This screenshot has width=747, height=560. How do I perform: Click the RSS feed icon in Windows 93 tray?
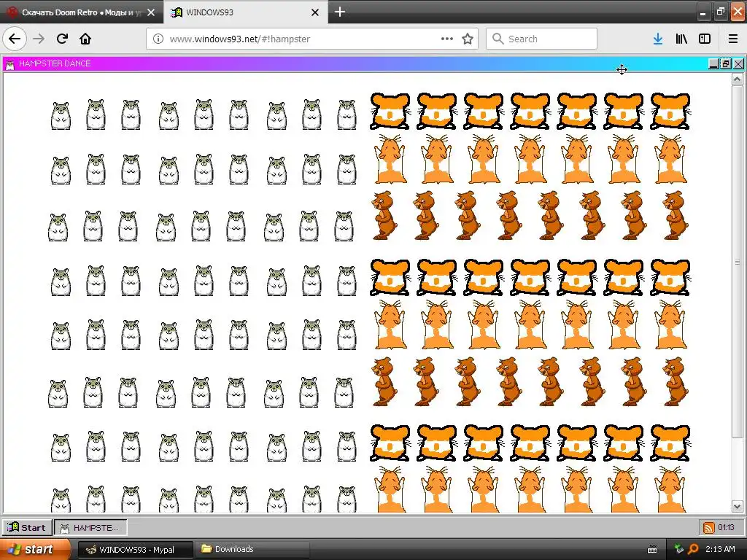pos(708,527)
